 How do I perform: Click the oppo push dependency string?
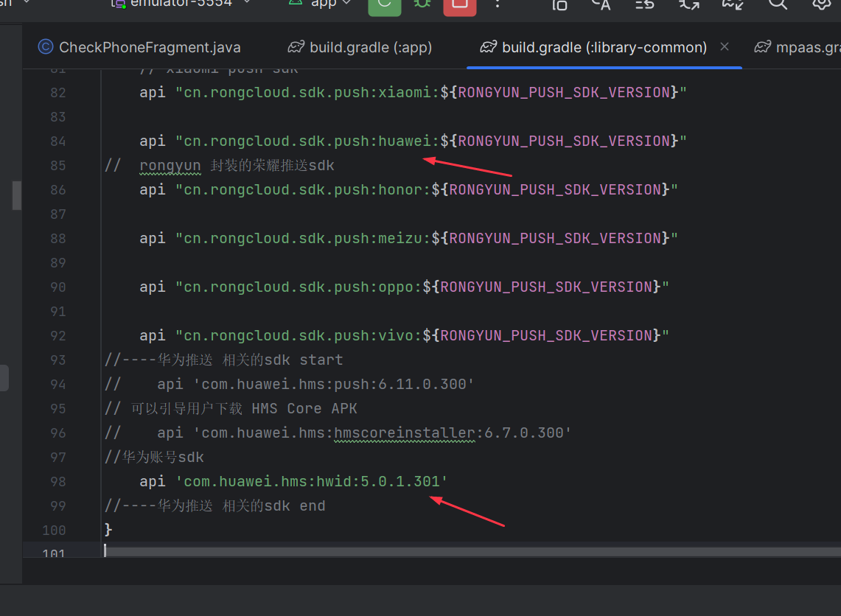click(x=422, y=287)
